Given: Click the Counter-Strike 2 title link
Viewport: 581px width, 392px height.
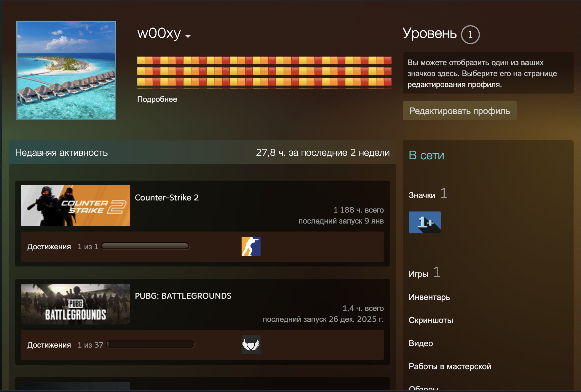Looking at the screenshot, I should point(167,197).
